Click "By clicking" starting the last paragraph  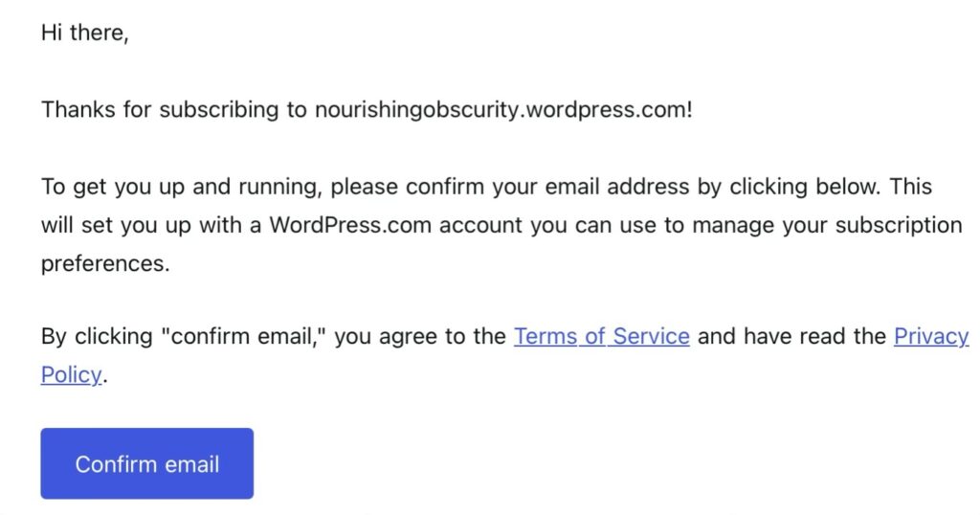(x=93, y=337)
